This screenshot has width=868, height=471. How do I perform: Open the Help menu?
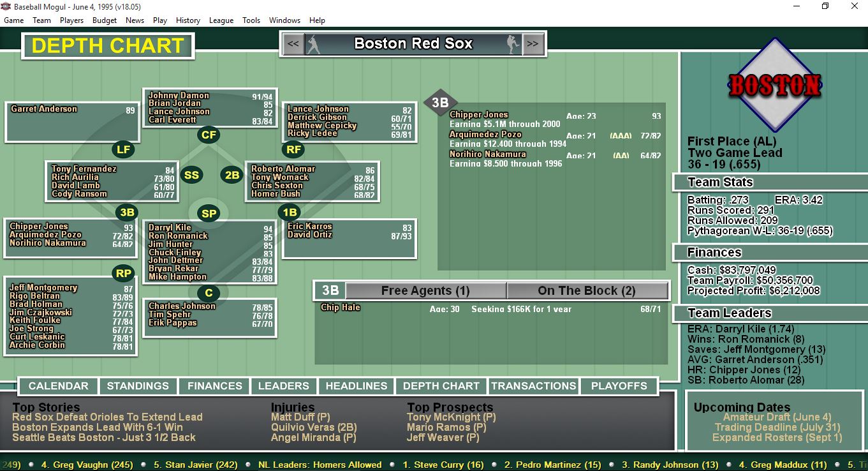coord(317,20)
